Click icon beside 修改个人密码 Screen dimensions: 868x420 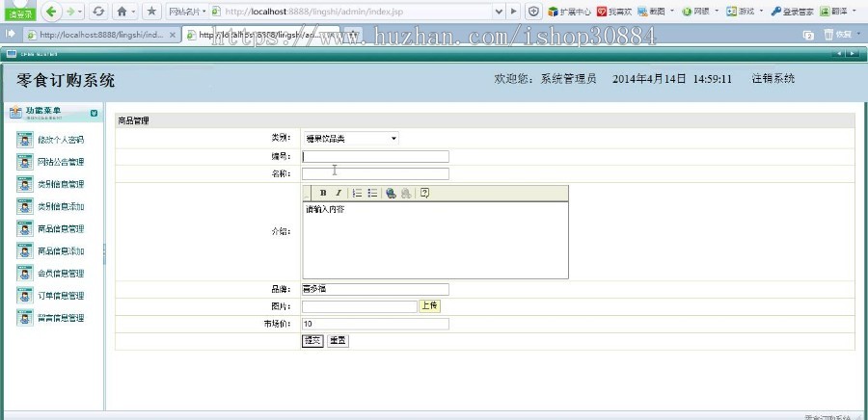(25, 140)
